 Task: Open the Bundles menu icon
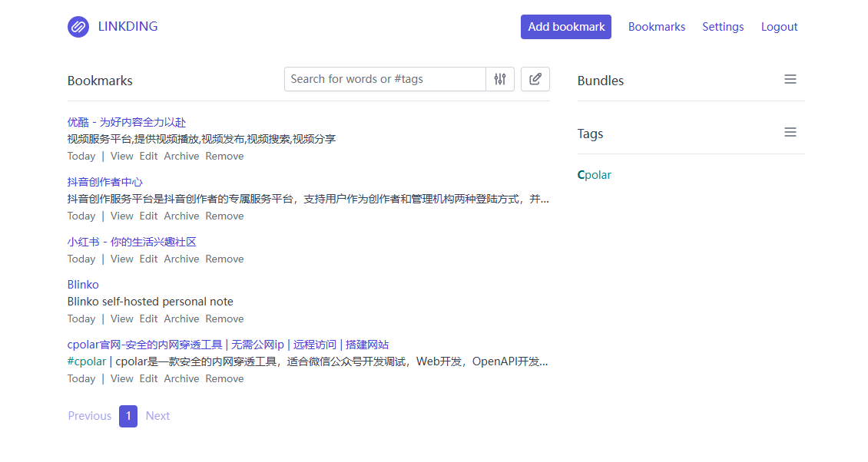pyautogui.click(x=790, y=79)
